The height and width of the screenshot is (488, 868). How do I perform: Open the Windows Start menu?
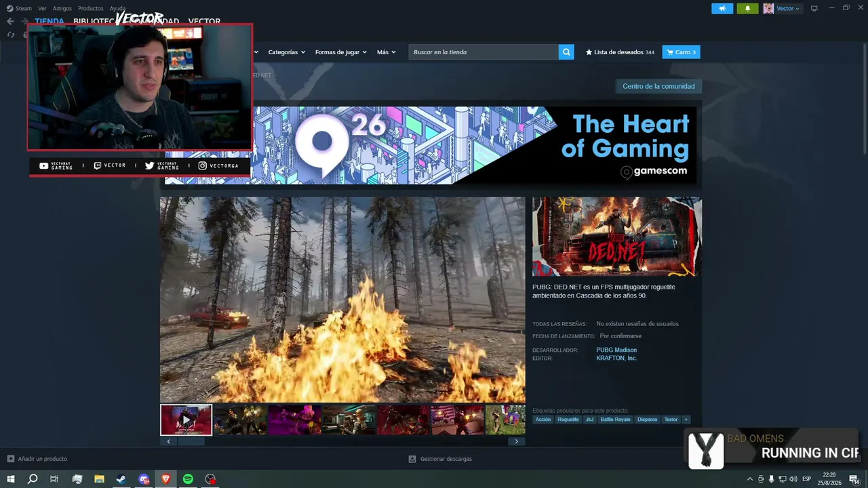[x=11, y=479]
